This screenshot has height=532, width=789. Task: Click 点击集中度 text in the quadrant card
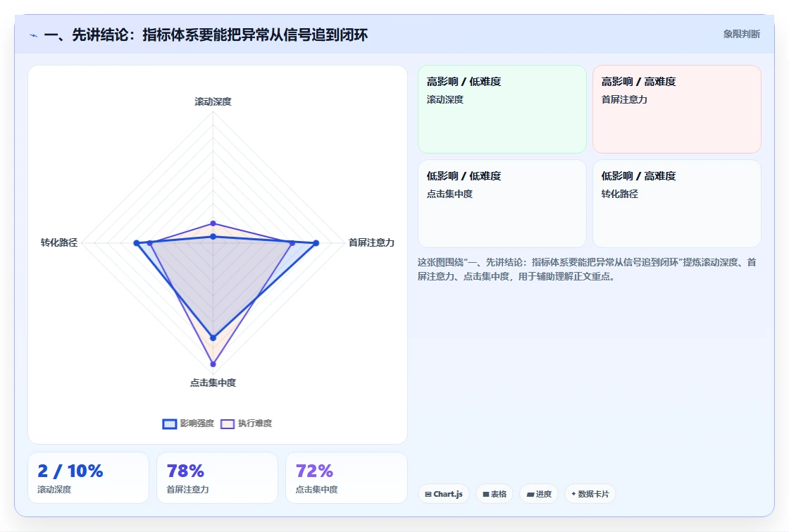450,194
